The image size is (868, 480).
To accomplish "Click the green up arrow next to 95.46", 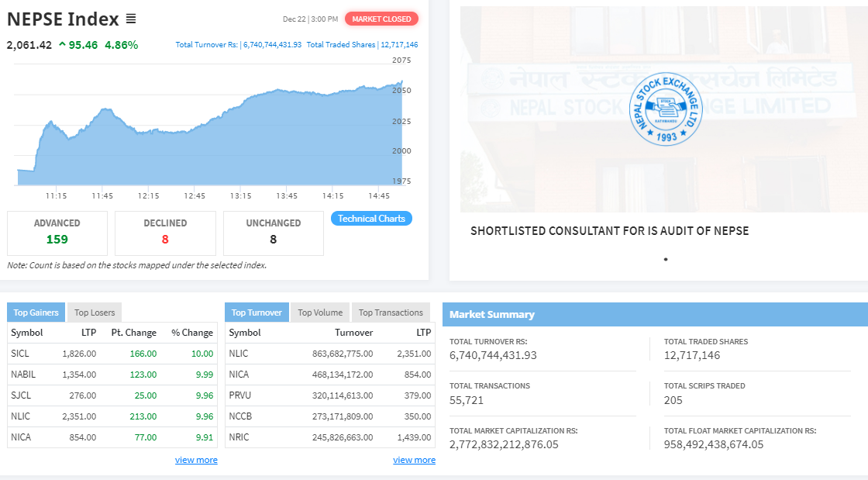I will pos(62,45).
